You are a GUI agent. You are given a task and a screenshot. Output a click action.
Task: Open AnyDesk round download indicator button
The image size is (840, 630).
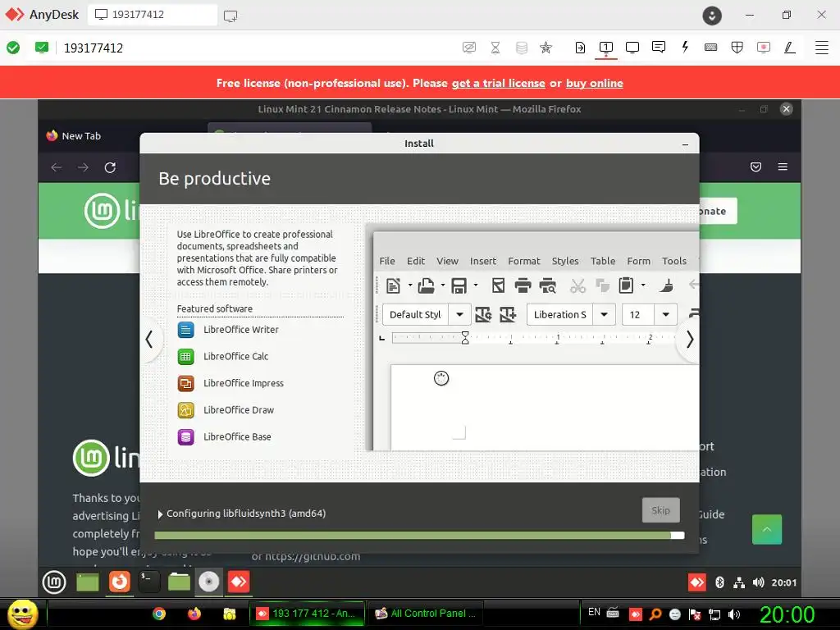pos(712,15)
